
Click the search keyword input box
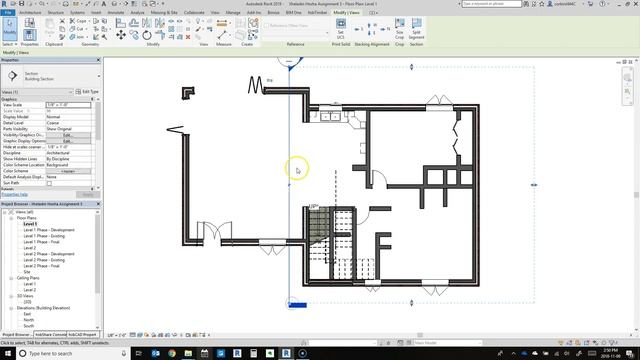[x=491, y=4]
